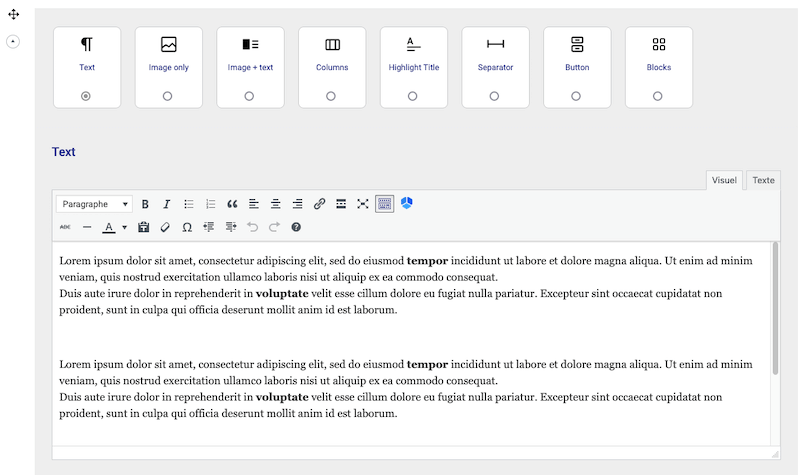Viewport: 800px width, 475px height.
Task: Select the Separator radio button
Action: [494, 96]
